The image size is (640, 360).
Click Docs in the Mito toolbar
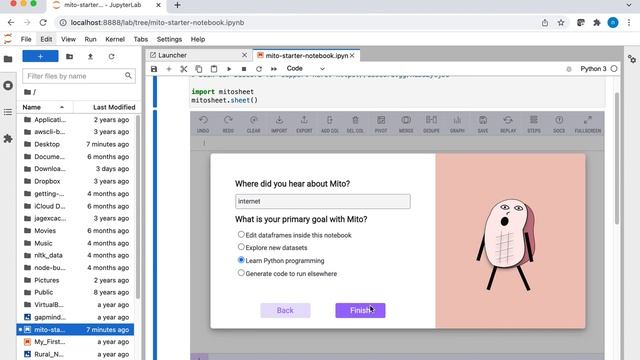point(559,124)
